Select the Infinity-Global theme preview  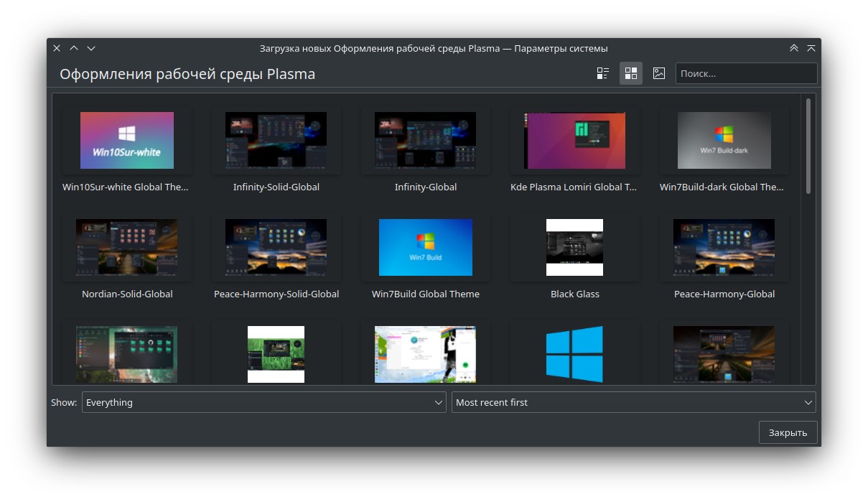[x=426, y=140]
